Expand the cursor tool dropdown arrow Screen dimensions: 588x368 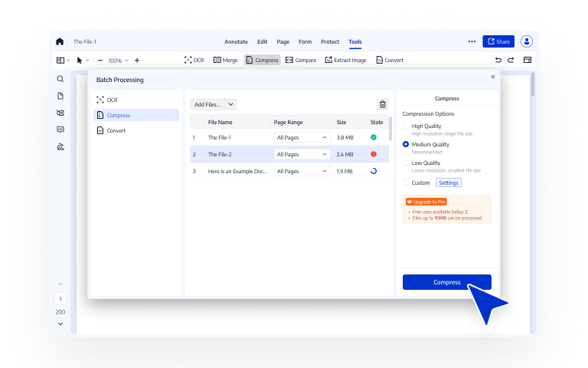click(x=87, y=61)
